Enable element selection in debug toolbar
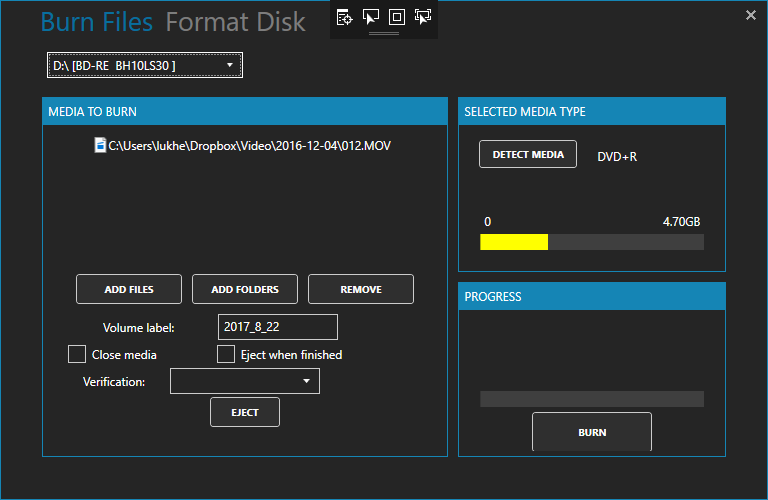The height and width of the screenshot is (500, 768). coord(371,17)
